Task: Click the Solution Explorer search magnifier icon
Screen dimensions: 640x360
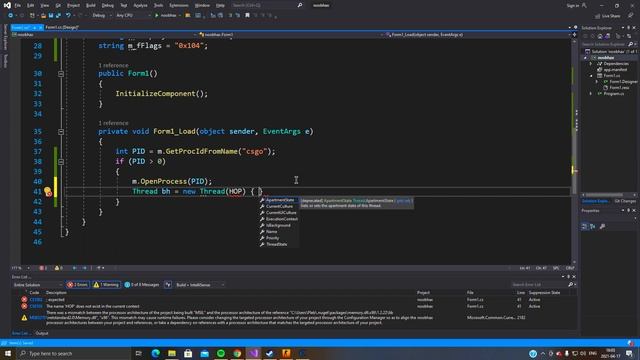Action: pos(630,44)
